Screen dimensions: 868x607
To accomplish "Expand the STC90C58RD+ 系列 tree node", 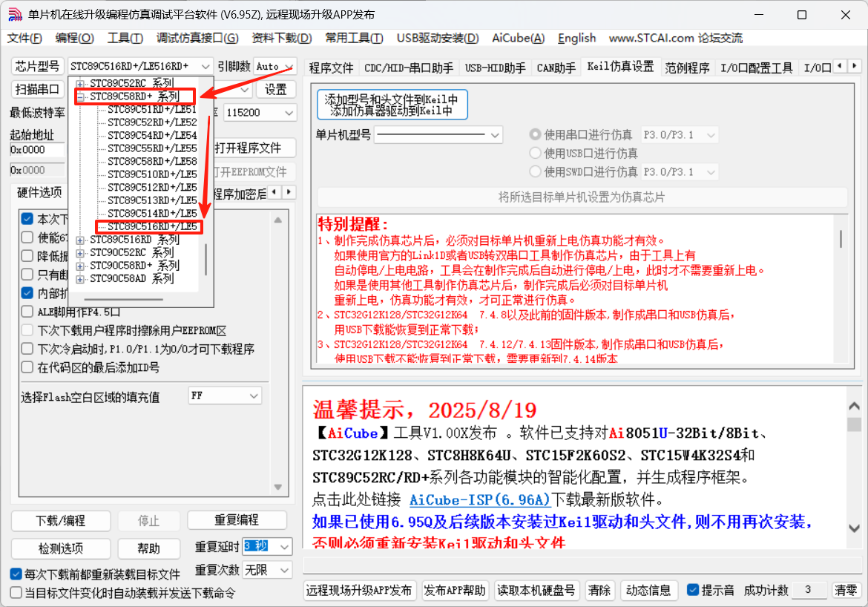I will click(x=81, y=266).
